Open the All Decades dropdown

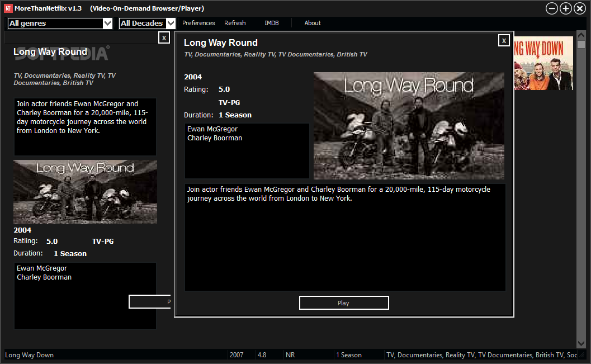tap(148, 23)
